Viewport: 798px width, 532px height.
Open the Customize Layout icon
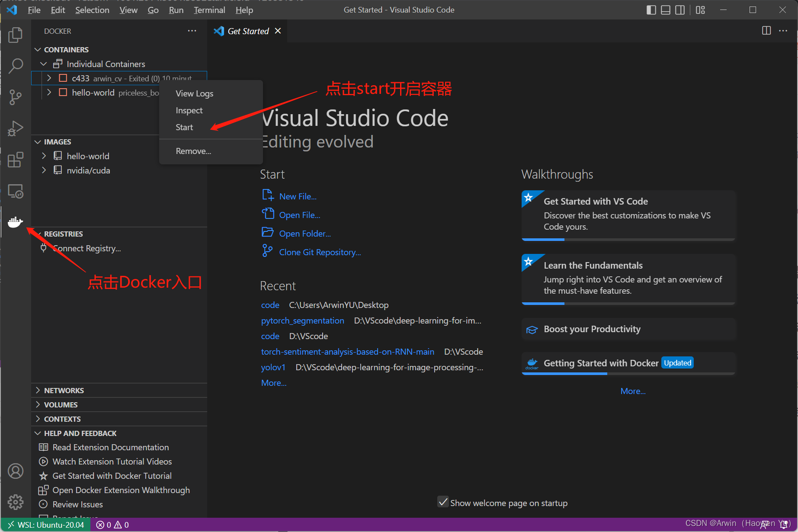tap(700, 10)
